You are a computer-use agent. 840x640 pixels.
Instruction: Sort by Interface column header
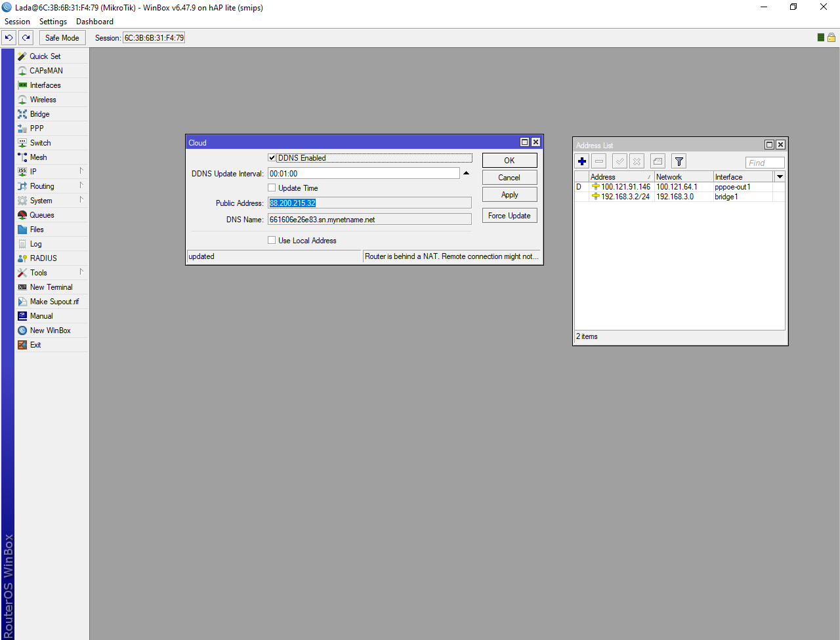coord(744,177)
